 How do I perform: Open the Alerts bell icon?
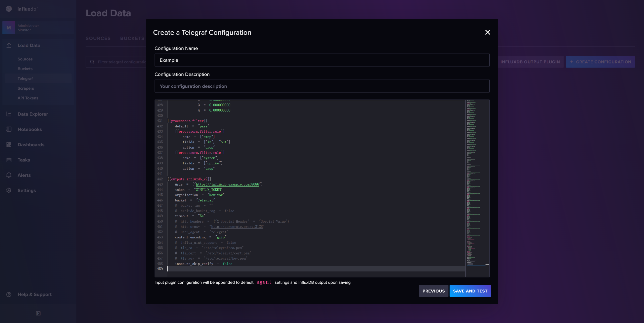click(x=9, y=175)
